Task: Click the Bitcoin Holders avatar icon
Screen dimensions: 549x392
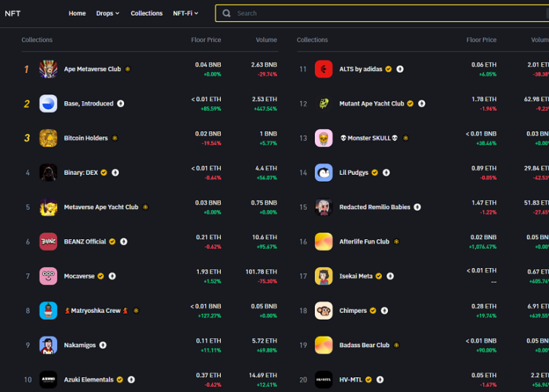Action: coord(48,138)
